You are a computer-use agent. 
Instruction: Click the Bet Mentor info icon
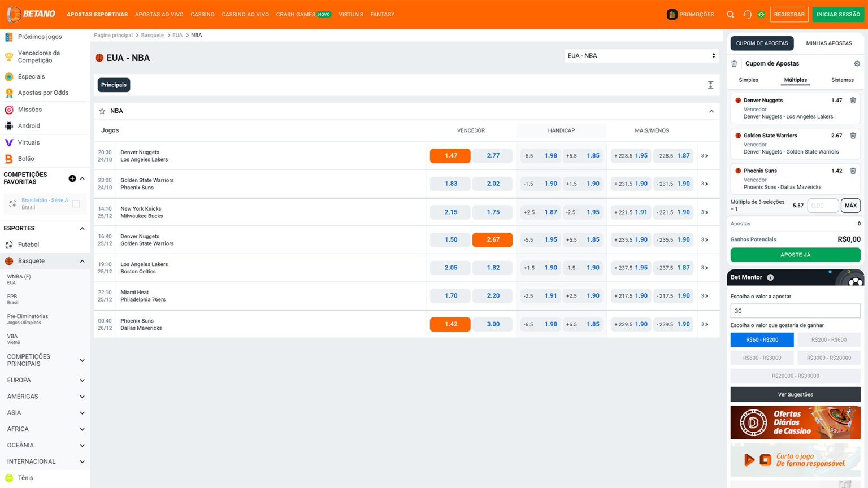tap(770, 277)
